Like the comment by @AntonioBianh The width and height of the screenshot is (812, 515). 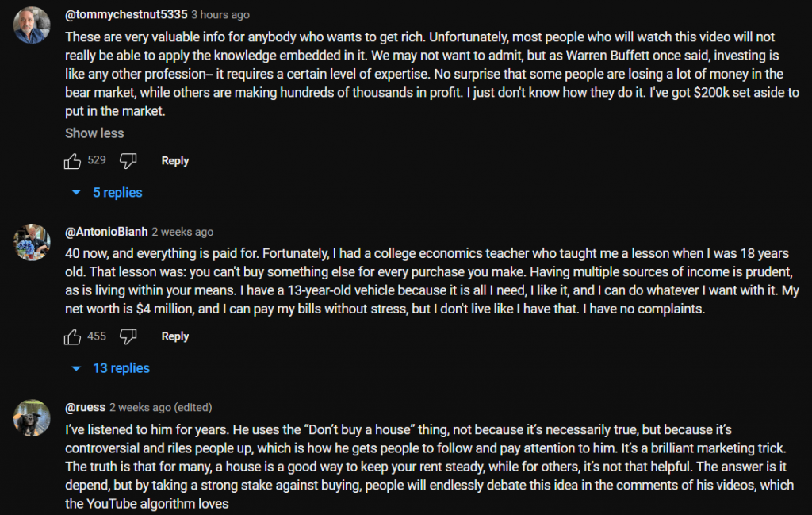click(73, 336)
